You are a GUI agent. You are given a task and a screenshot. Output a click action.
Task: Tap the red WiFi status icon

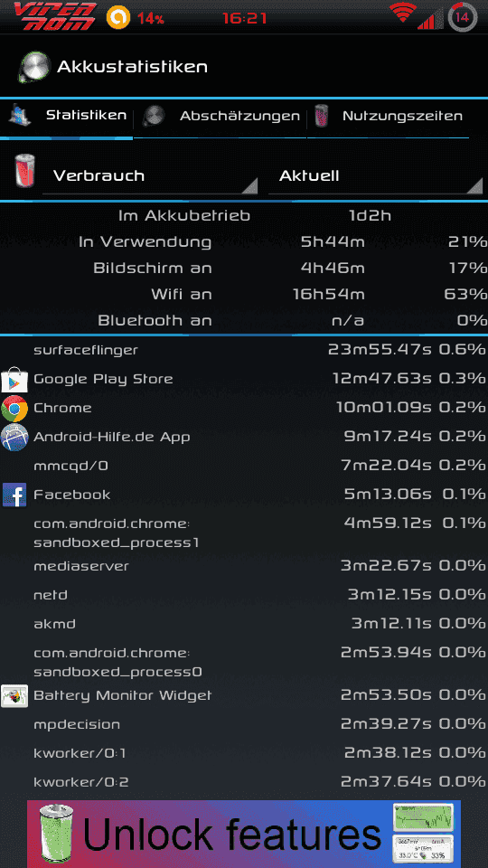403,12
